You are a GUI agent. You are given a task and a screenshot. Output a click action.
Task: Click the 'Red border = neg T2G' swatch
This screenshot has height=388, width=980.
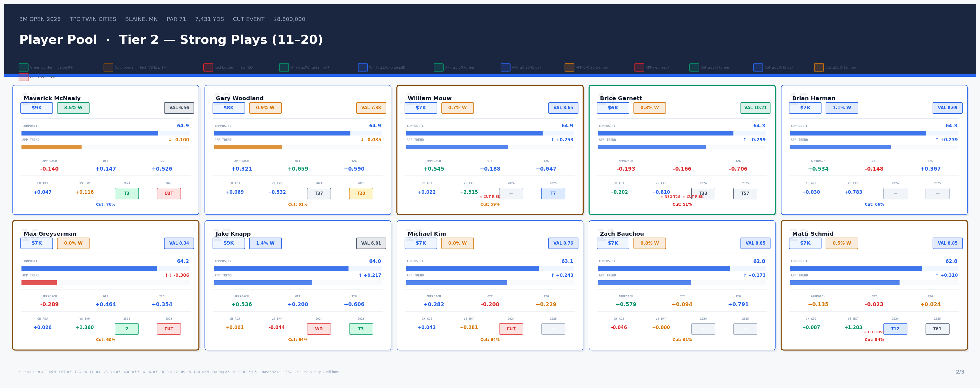[x=208, y=67]
